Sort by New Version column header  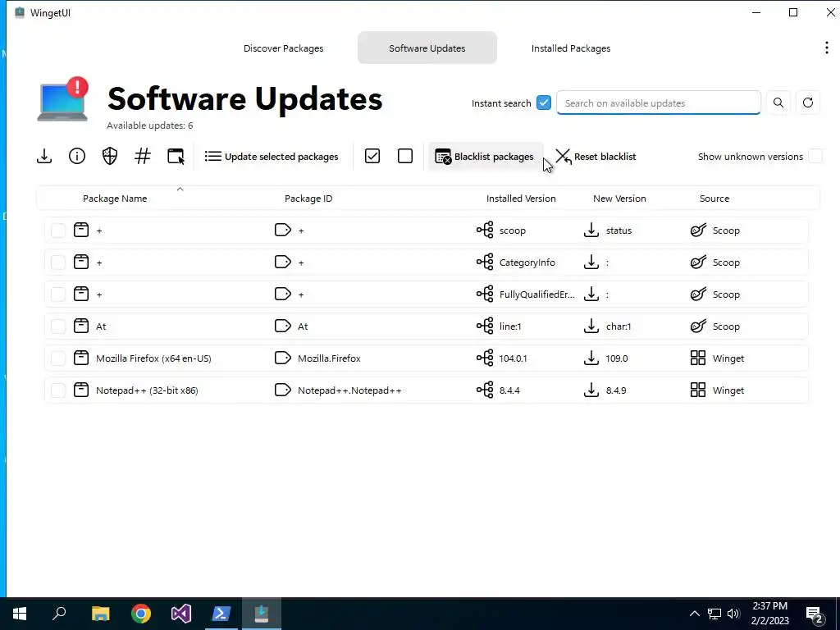pyautogui.click(x=619, y=199)
